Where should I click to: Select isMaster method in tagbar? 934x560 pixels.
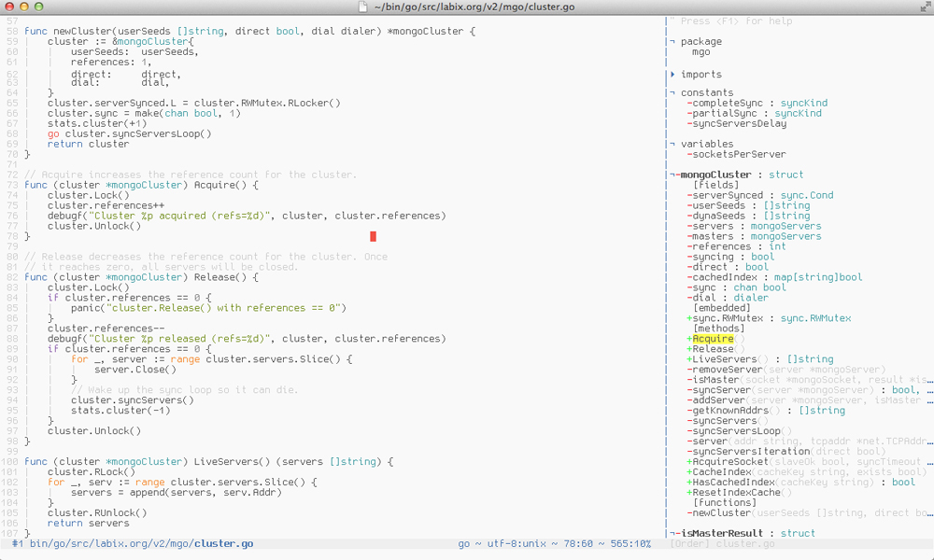[x=715, y=380]
